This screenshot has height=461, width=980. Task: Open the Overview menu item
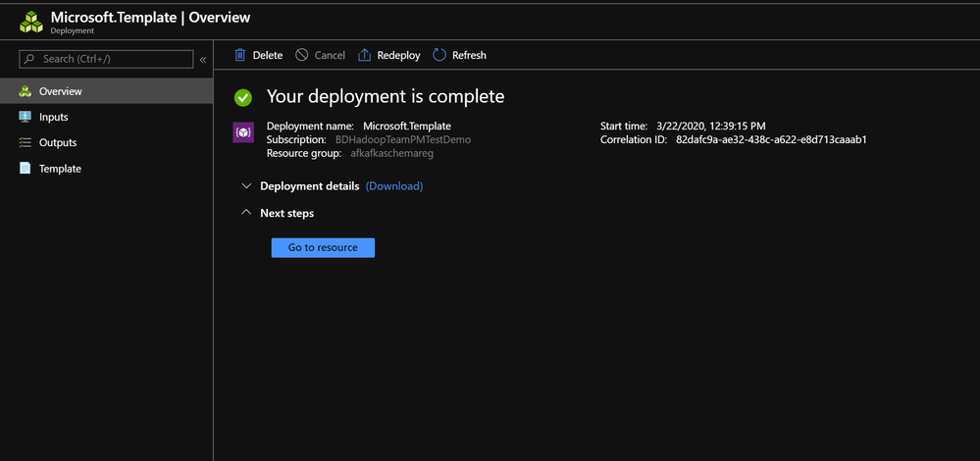coord(106,91)
